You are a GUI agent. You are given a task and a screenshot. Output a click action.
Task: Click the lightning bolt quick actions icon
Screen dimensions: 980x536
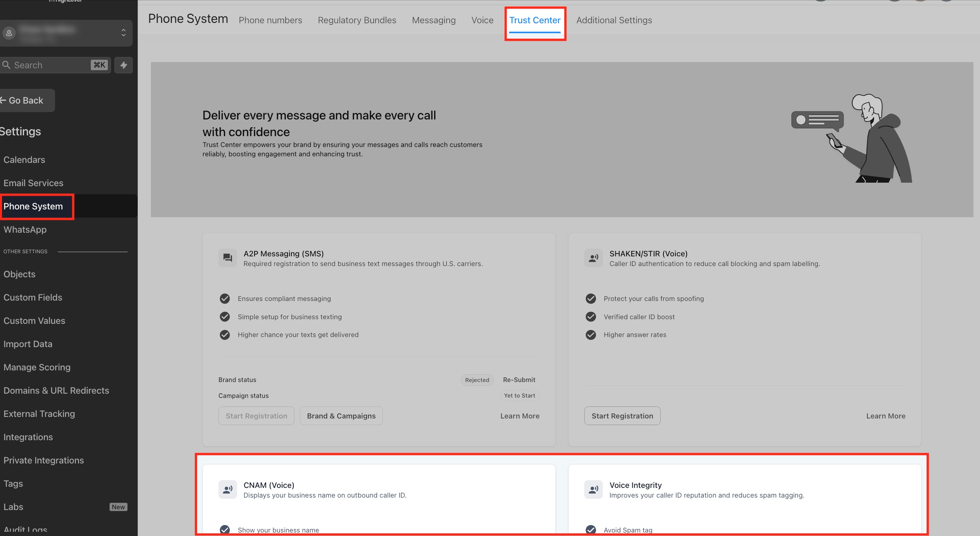click(124, 65)
